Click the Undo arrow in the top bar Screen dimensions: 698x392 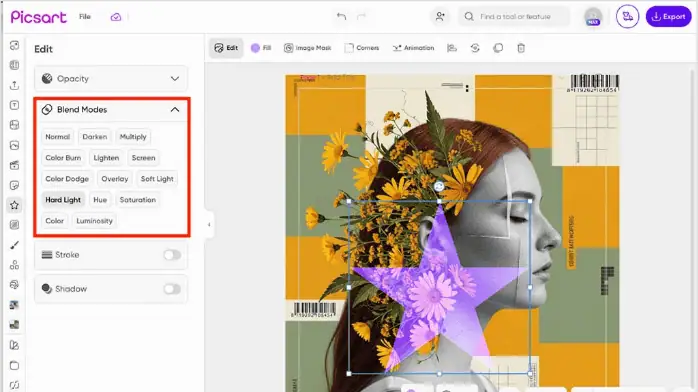coord(341,16)
